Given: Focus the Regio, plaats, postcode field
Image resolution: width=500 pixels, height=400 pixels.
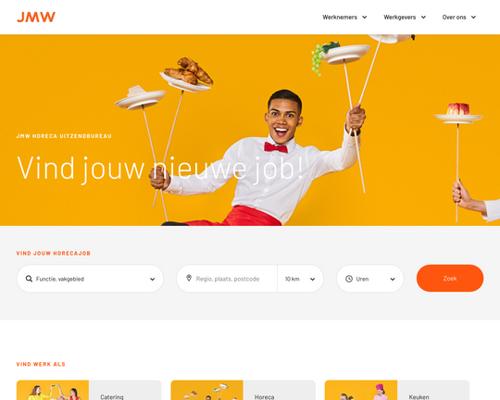Looking at the screenshot, I should click(228, 279).
